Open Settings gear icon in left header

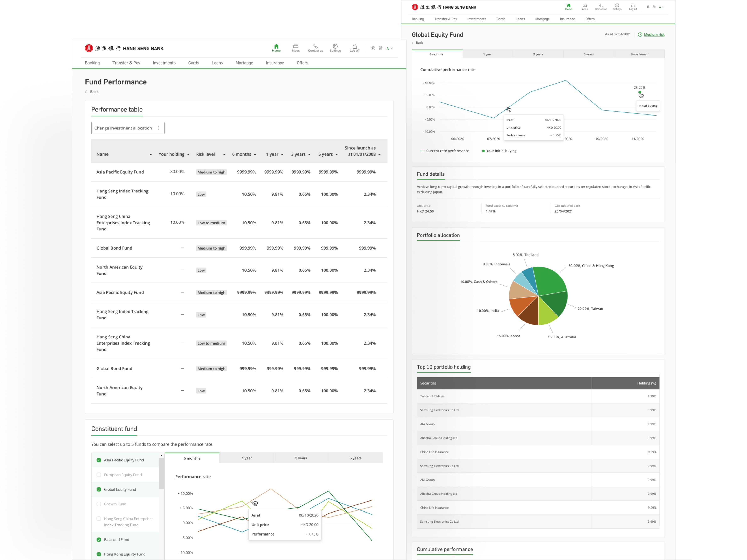pyautogui.click(x=335, y=46)
